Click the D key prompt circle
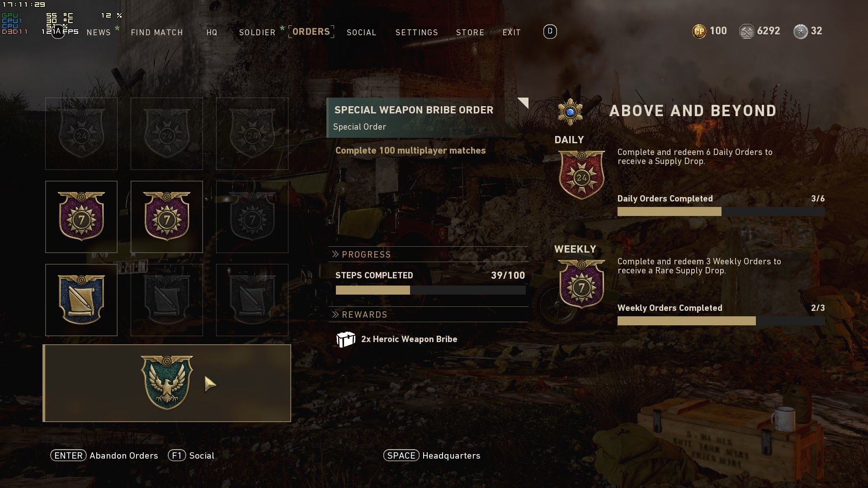 (550, 31)
